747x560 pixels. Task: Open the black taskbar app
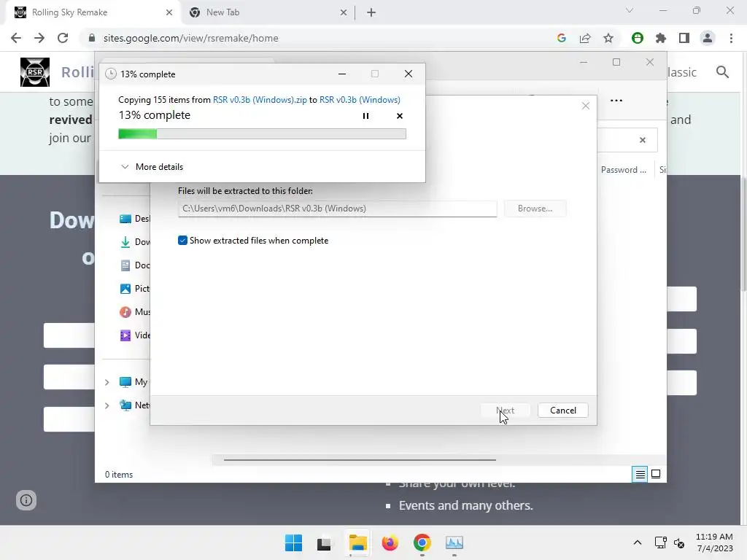pos(324,542)
